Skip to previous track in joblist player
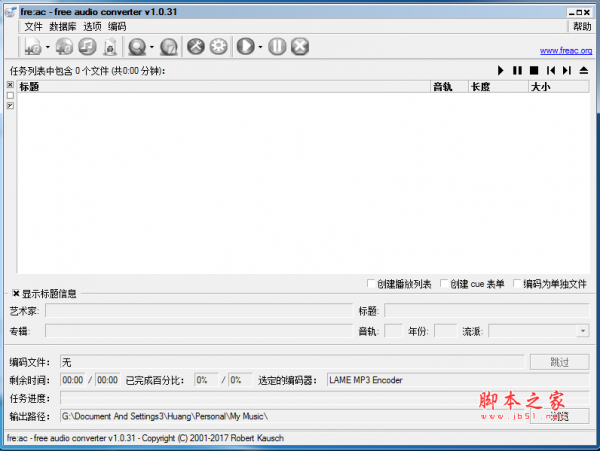Viewport: 600px width, 451px height. tap(551, 70)
